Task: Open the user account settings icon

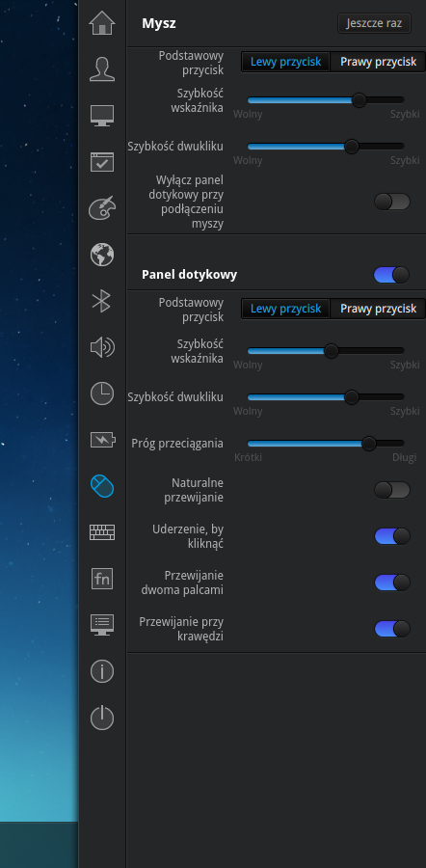Action: 102,69
